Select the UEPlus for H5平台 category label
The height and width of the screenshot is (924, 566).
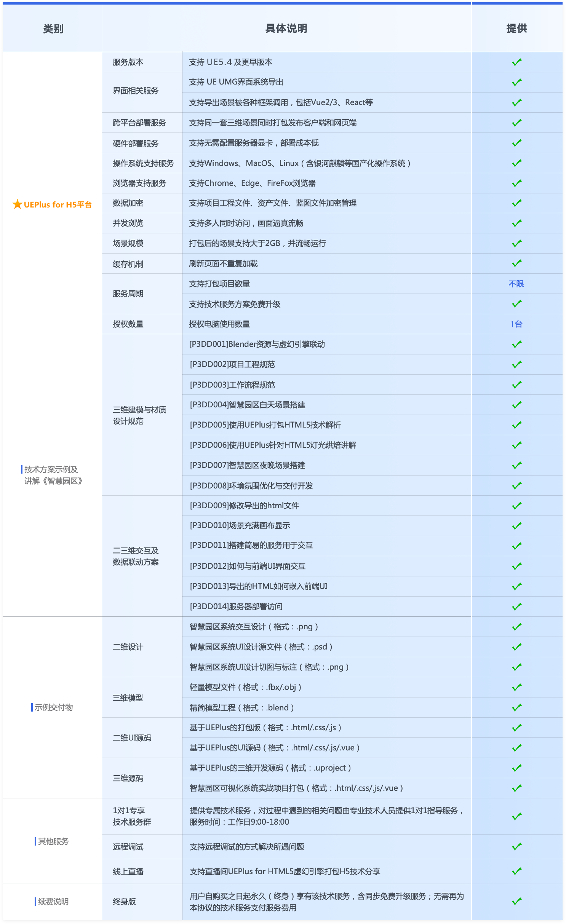(58, 204)
